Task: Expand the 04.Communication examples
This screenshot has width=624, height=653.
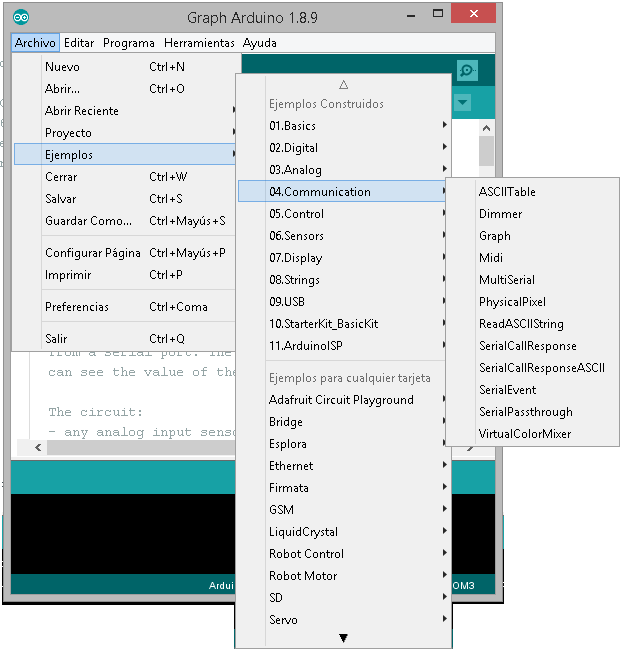Action: [x=344, y=192]
